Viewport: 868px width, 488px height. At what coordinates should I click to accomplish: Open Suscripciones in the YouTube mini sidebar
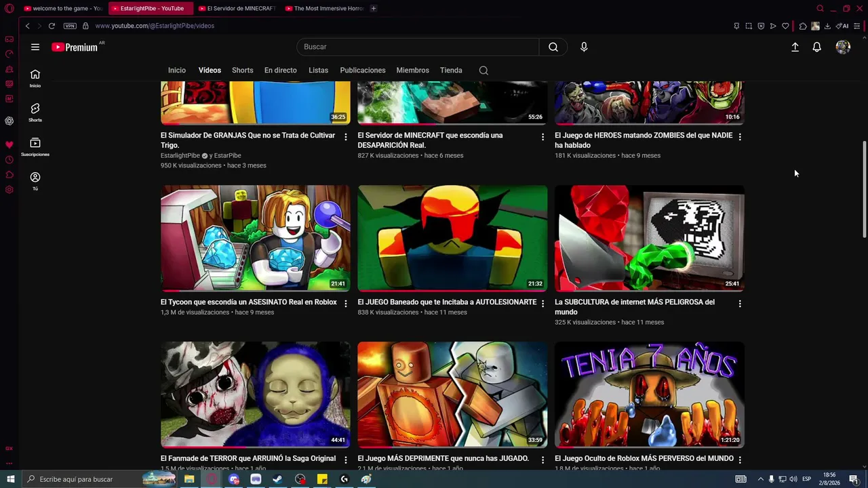pyautogui.click(x=35, y=147)
